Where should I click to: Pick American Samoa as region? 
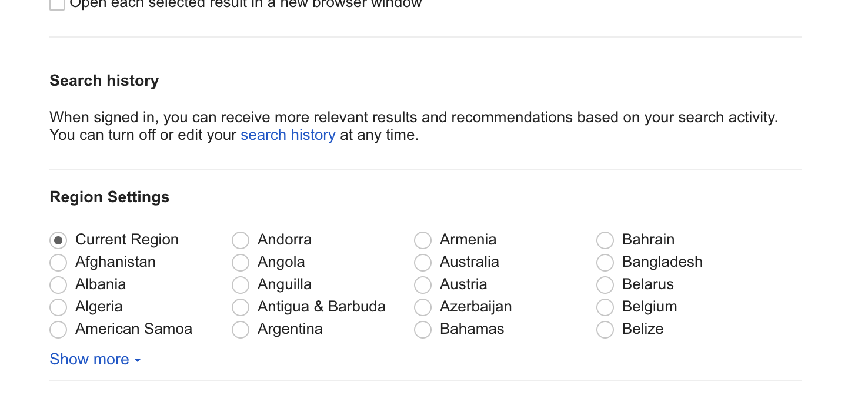click(58, 330)
